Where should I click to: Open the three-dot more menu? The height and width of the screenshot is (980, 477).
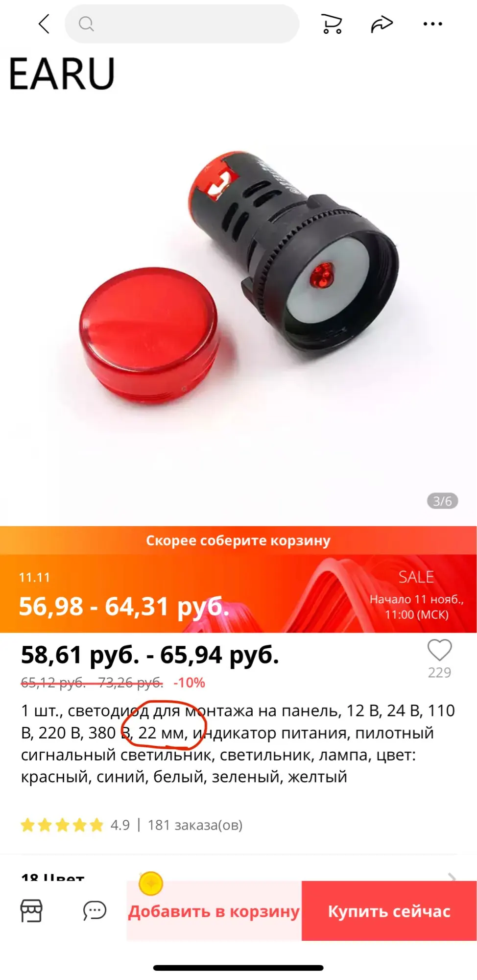point(433,24)
